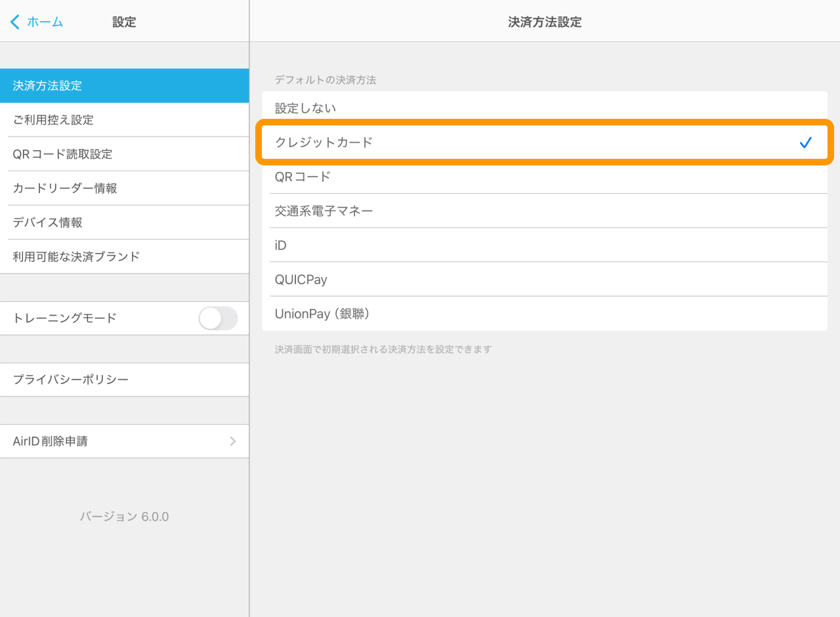Image resolution: width=840 pixels, height=617 pixels.
Task: Tap the back chevron next to ホーム
Action: [14, 21]
